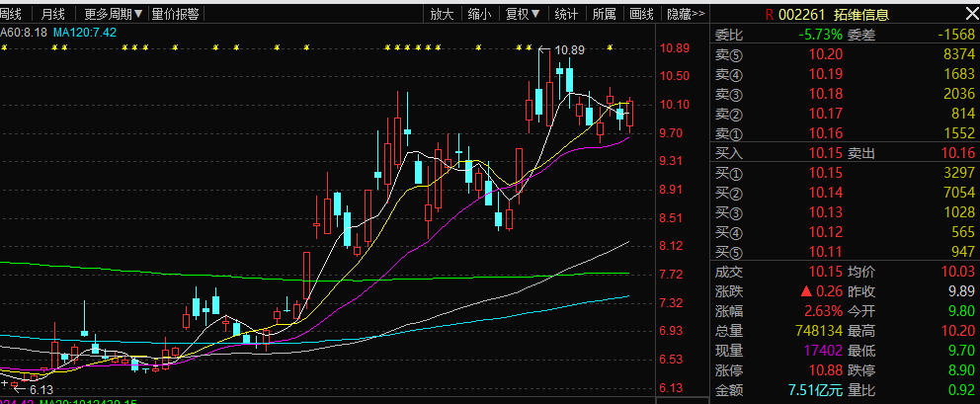Click the 8.51 price axis label
Image resolution: width=980 pixels, height=404 pixels.
pyautogui.click(x=671, y=217)
